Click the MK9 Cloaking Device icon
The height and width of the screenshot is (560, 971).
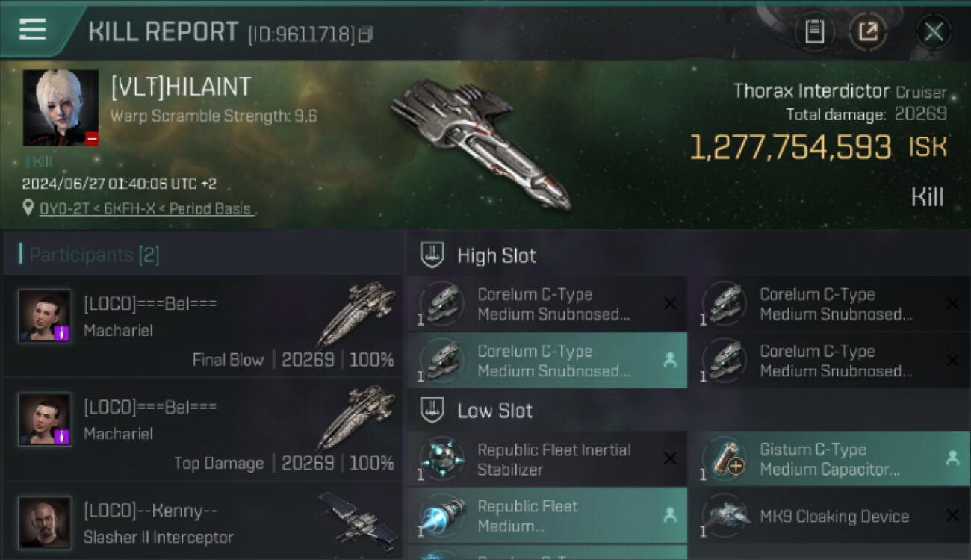(x=725, y=516)
